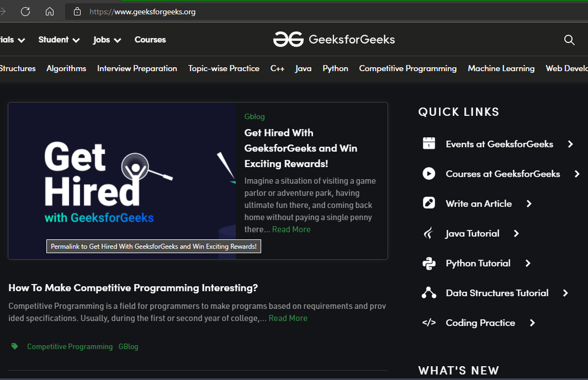Click the Get Hired banner image
Viewport: 588px width, 380px height.
(122, 181)
